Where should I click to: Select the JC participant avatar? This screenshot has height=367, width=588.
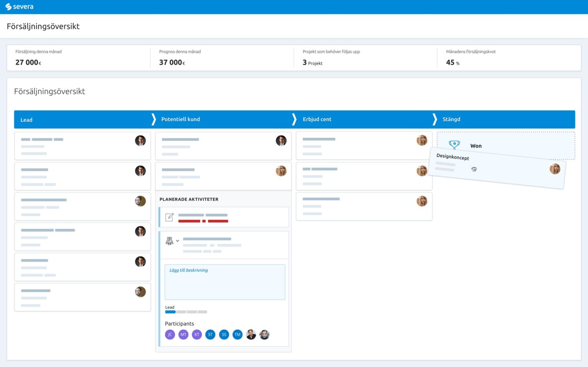click(170, 334)
